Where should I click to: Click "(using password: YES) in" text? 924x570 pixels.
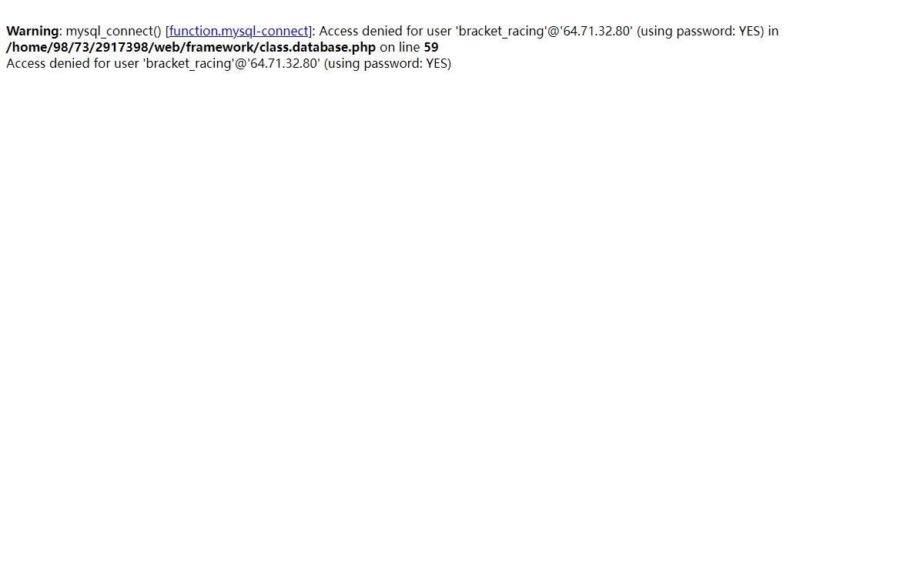click(x=708, y=32)
